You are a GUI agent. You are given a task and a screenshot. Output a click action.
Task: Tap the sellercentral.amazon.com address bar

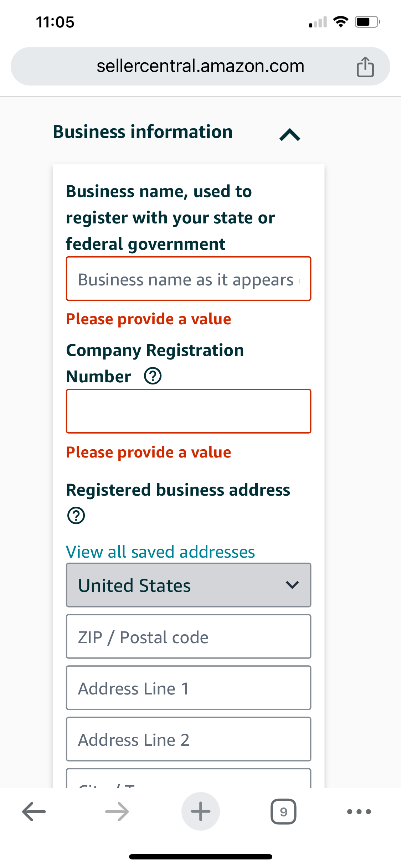click(200, 66)
